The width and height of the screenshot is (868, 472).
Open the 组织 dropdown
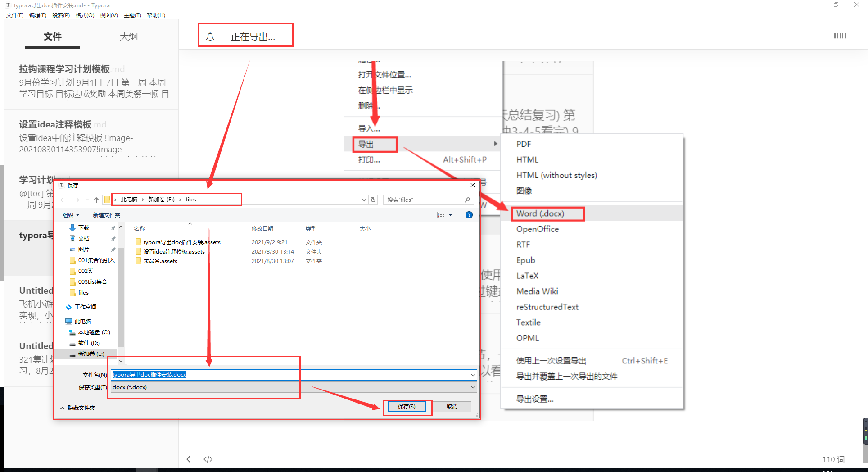click(x=70, y=215)
